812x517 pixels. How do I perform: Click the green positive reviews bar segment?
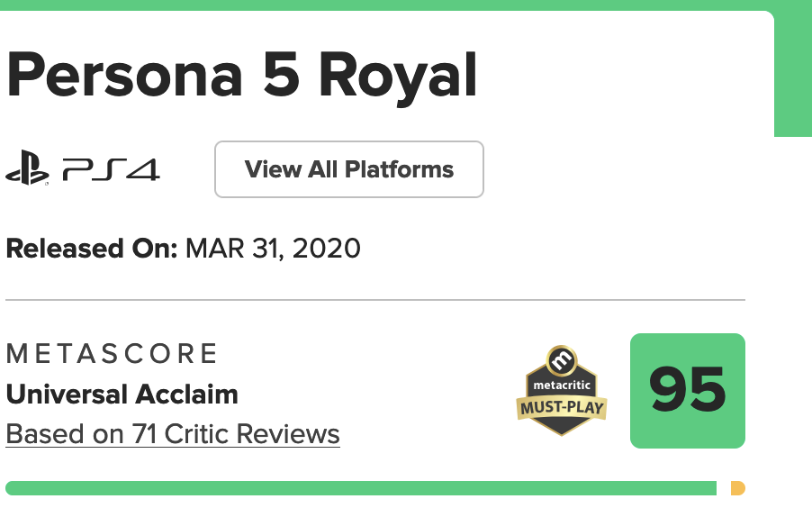pos(361,488)
